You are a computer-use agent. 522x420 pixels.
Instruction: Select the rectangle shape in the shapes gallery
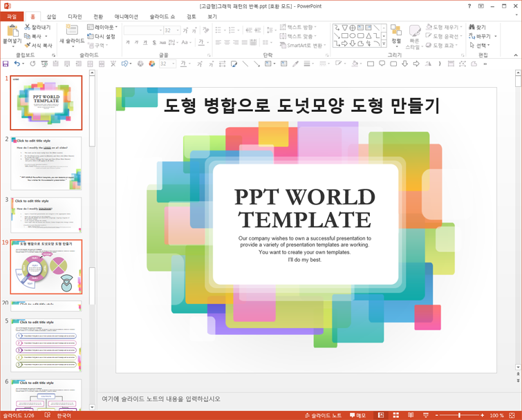pos(344,36)
